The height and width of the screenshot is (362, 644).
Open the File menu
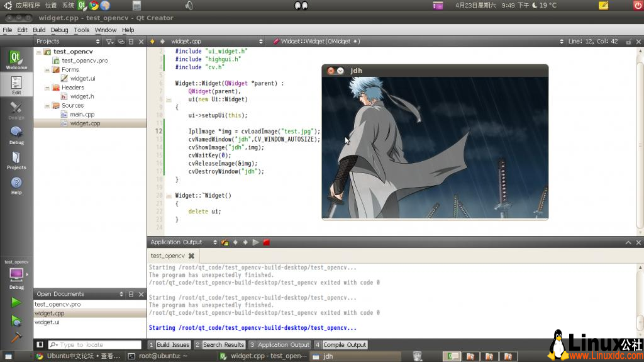8,30
